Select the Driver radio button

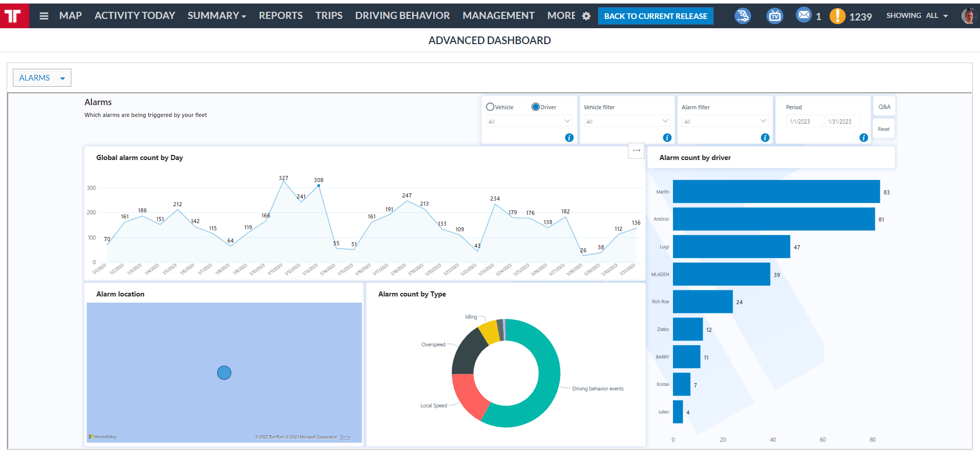point(535,107)
